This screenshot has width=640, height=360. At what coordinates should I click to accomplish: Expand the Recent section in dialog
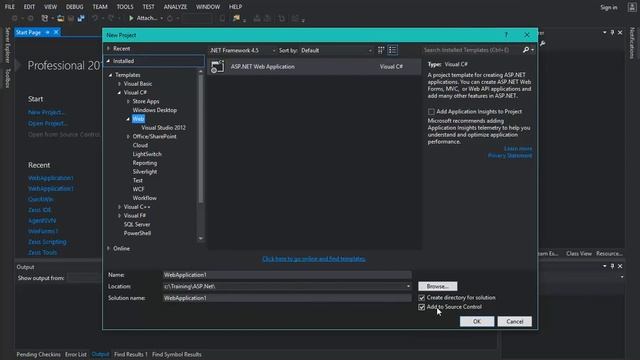tap(109, 48)
